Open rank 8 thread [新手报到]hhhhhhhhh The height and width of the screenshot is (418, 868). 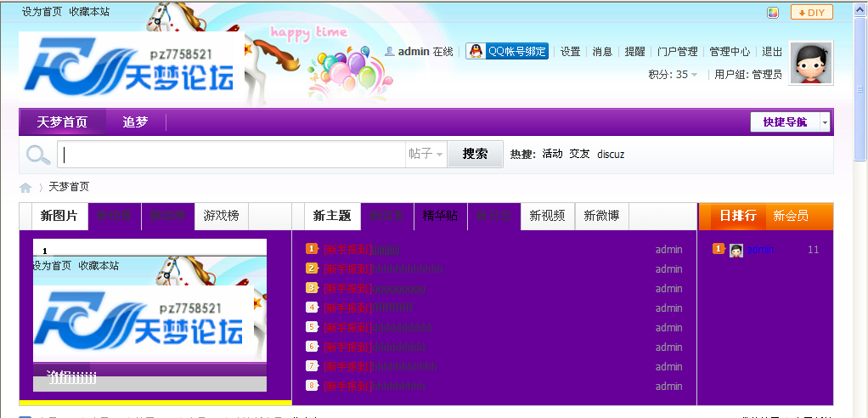pos(375,386)
